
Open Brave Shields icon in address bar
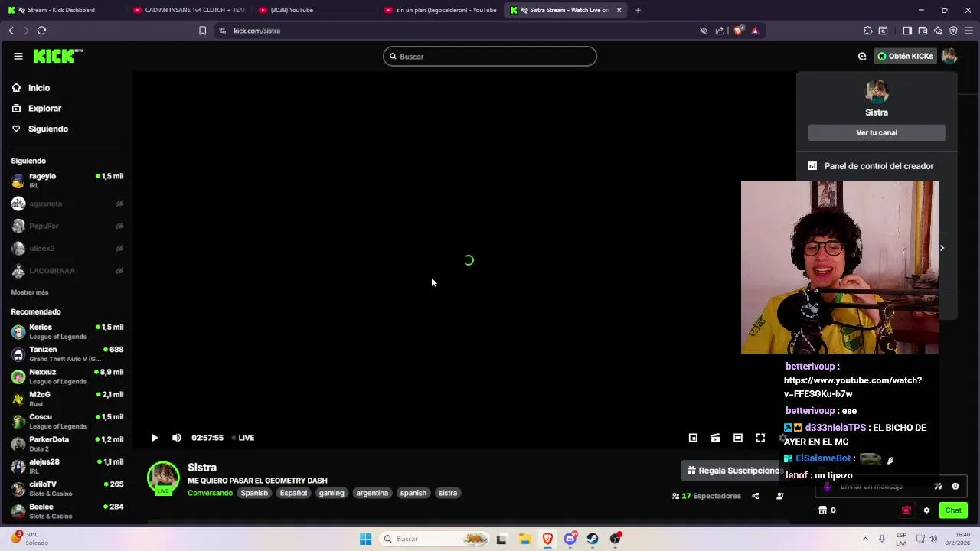click(738, 31)
